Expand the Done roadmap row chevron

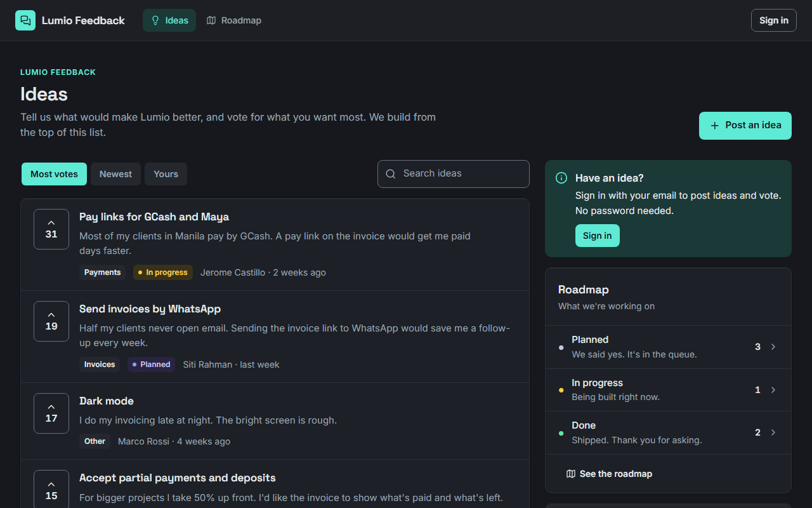point(773,432)
